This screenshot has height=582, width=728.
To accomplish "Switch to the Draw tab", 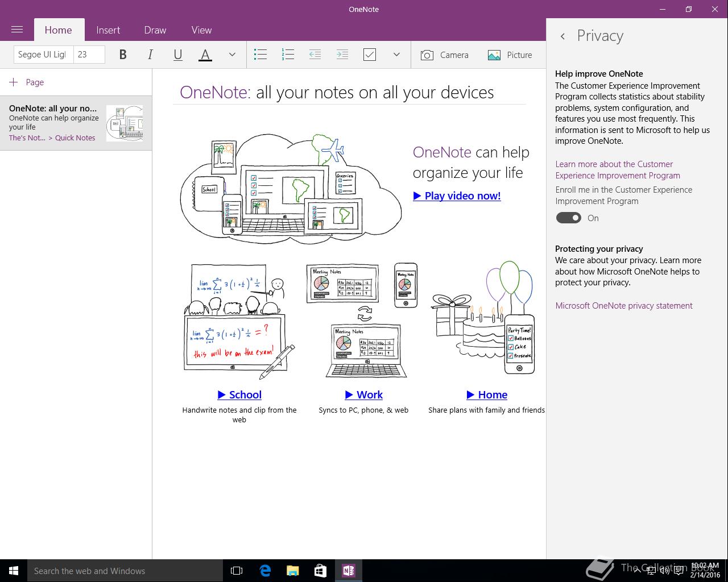I will coord(155,30).
